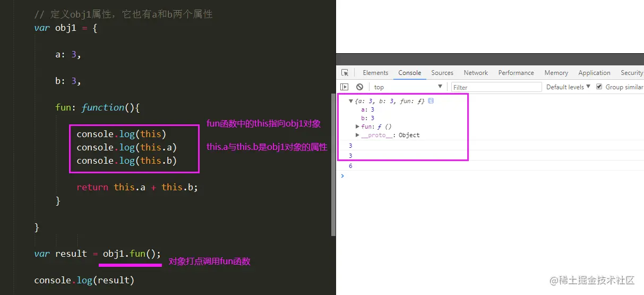Click the console prompt line with blue chevron
The height and width of the screenshot is (295, 644).
pos(491,175)
